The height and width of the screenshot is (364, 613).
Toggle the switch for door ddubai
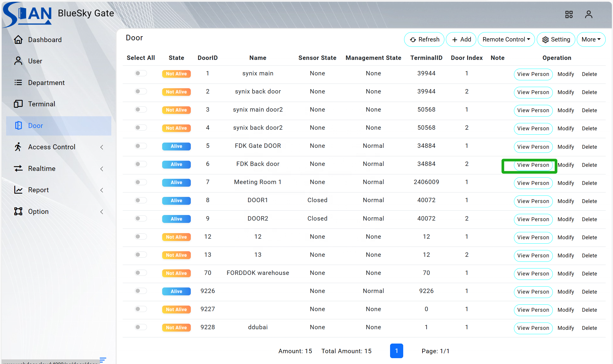[x=141, y=327]
